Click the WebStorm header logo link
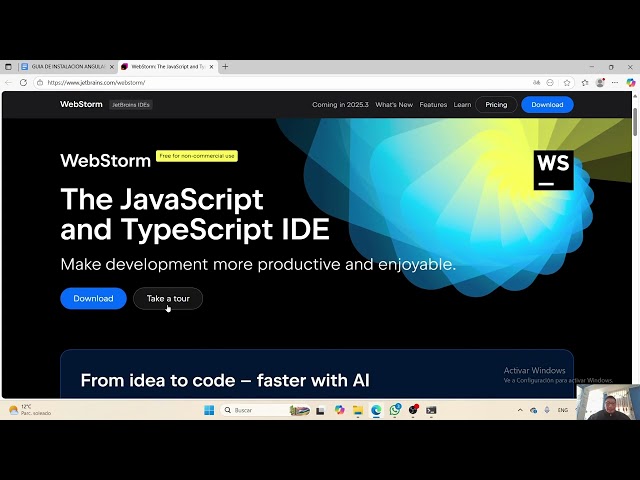Viewport: 640px width, 480px height. click(x=81, y=104)
